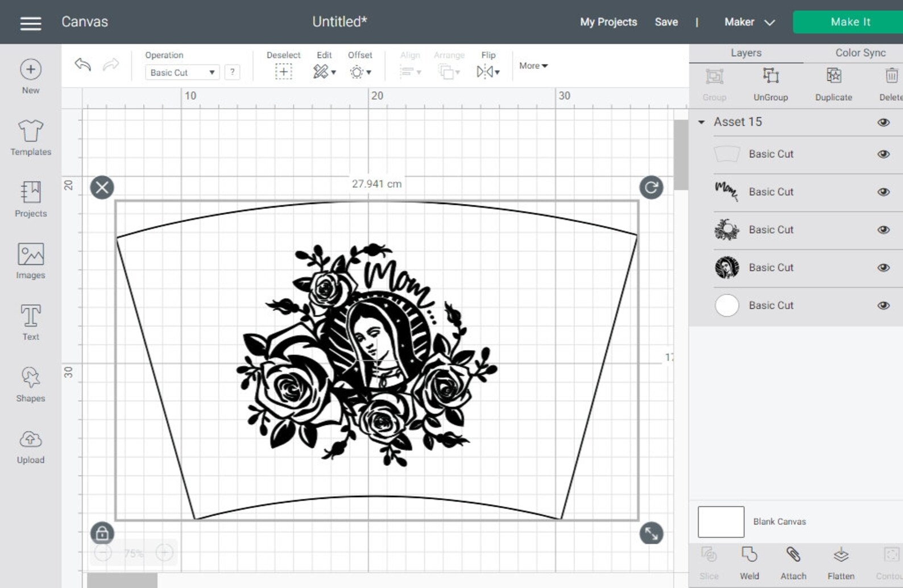Switch to the Color Sync tab
This screenshot has width=903, height=588.
pos(860,53)
